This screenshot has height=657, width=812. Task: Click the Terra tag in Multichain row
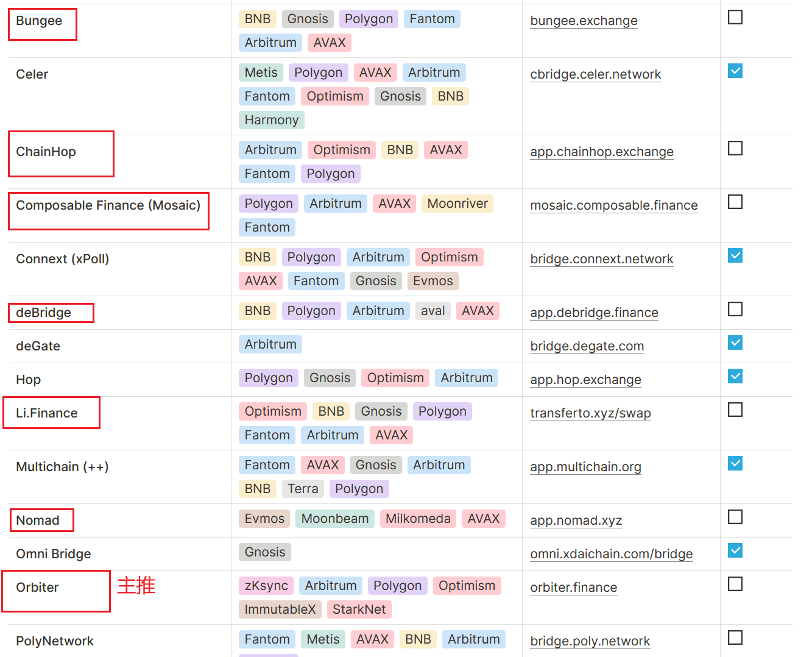[303, 489]
